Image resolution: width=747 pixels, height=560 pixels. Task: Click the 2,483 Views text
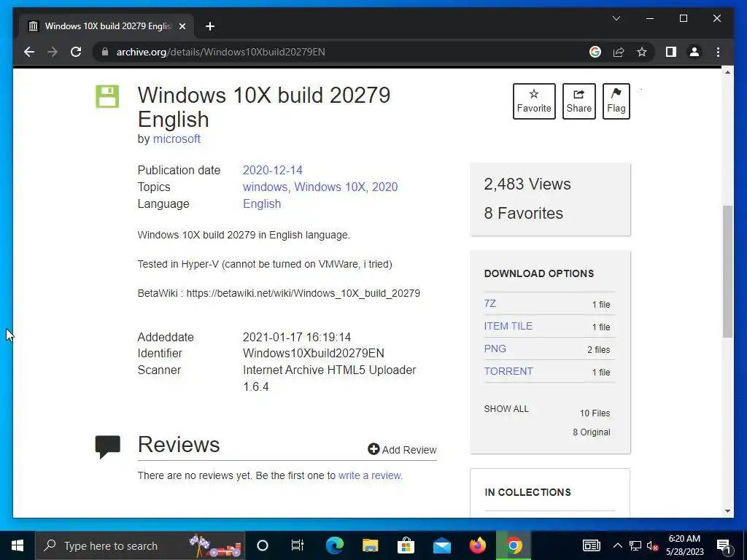527,184
